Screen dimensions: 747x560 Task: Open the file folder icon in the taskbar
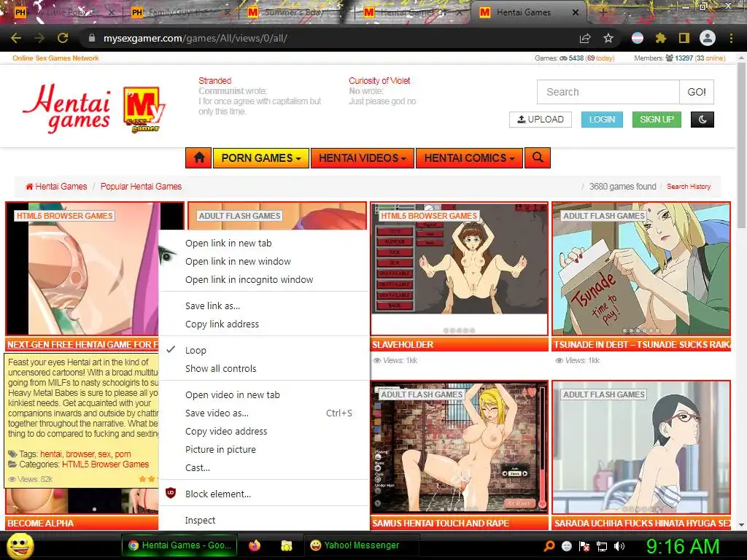pyautogui.click(x=286, y=545)
